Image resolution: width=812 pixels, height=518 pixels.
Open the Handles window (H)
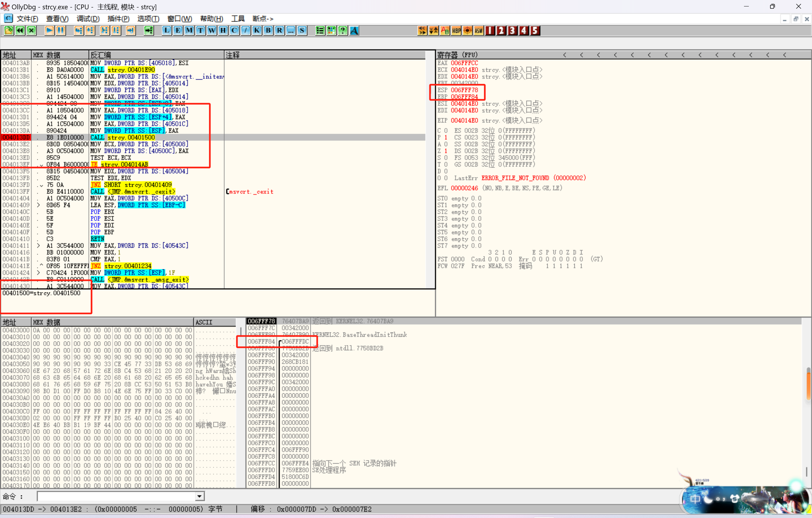pyautogui.click(x=223, y=31)
